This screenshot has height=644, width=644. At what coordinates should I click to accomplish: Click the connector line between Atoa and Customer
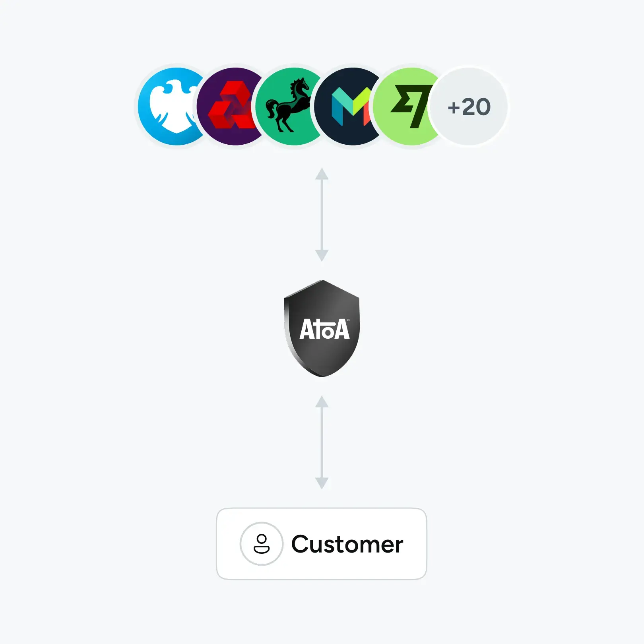322,442
